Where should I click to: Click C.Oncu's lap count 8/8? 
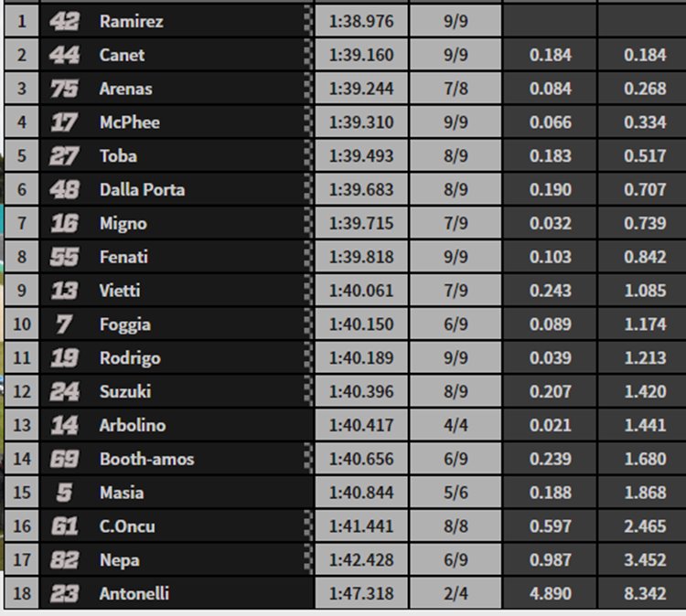pyautogui.click(x=456, y=526)
